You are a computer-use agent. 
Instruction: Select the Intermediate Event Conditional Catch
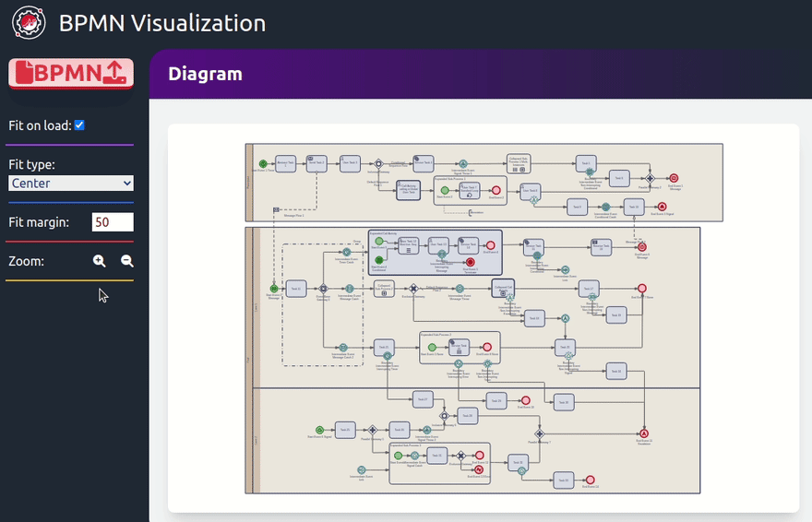pos(606,207)
